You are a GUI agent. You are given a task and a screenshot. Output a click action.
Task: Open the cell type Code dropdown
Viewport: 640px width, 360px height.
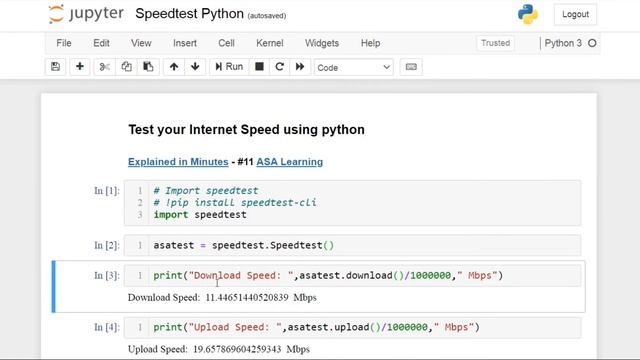(x=353, y=67)
